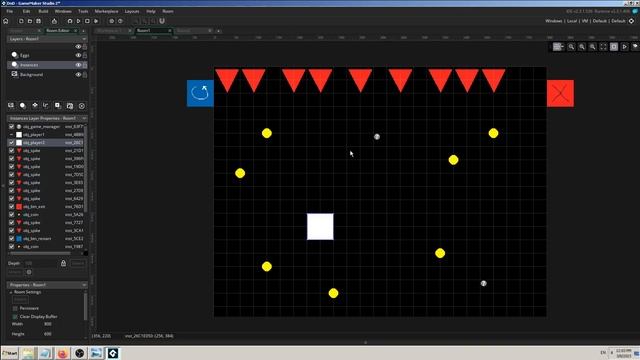640x360 pixels.
Task: Click the Help toolbar icon beside Game Options
Action: click(x=120, y=21)
